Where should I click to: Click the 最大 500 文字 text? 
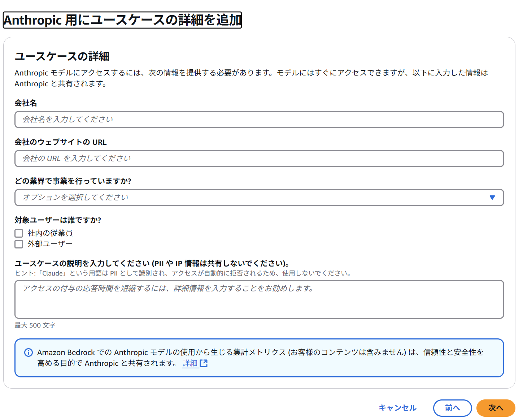click(x=35, y=325)
